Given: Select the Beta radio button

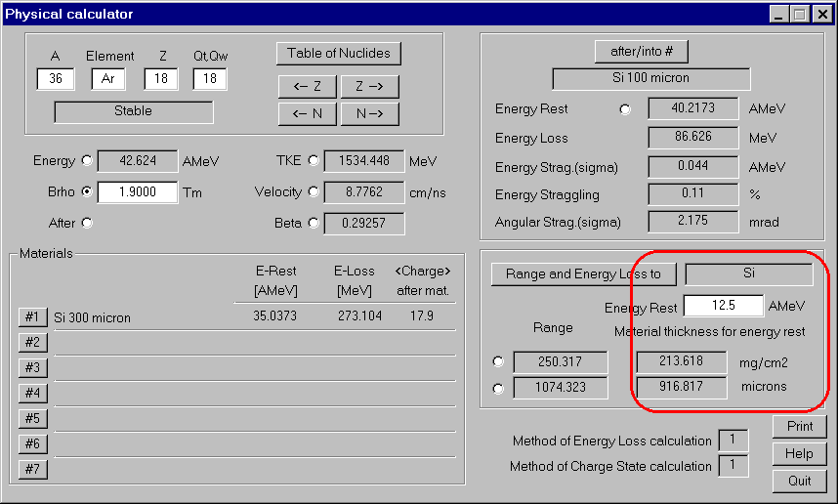Looking at the screenshot, I should pos(314,223).
